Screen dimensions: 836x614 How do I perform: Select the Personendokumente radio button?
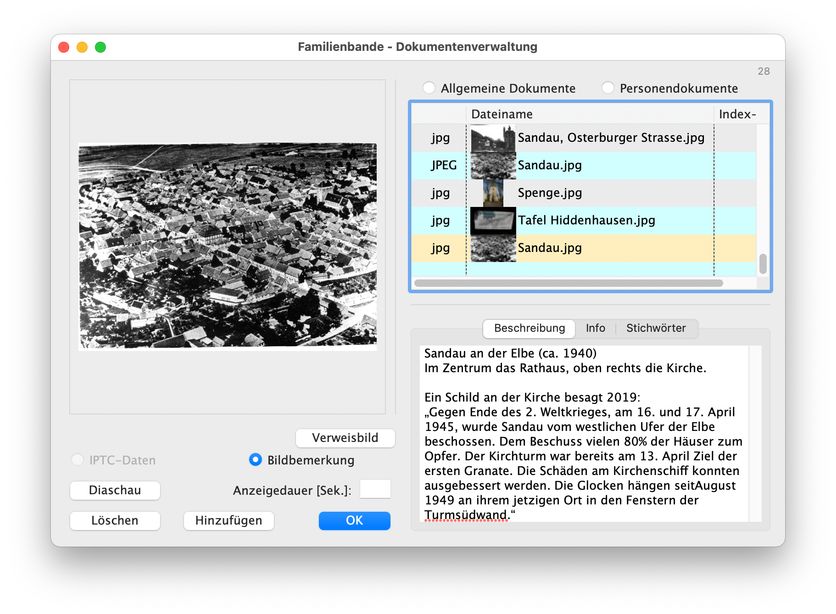click(608, 88)
